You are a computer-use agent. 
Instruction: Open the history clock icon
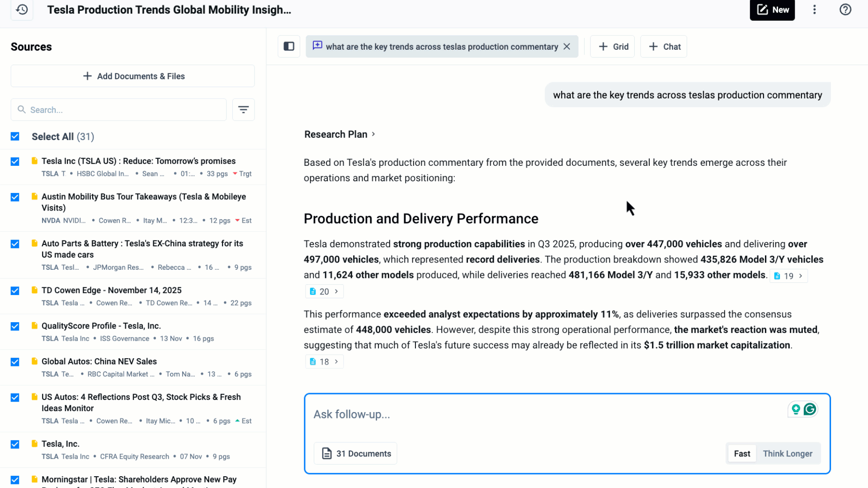[x=22, y=9]
